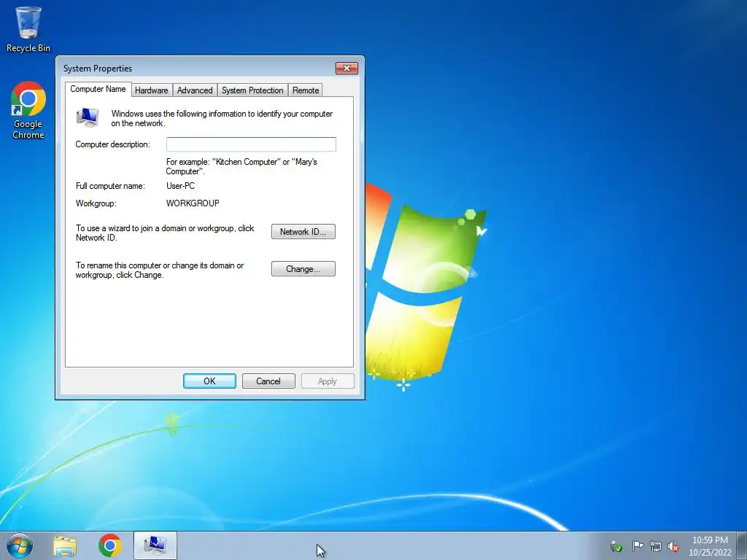Switch to the Computer Name tab
This screenshot has width=747, height=560.
(x=98, y=89)
